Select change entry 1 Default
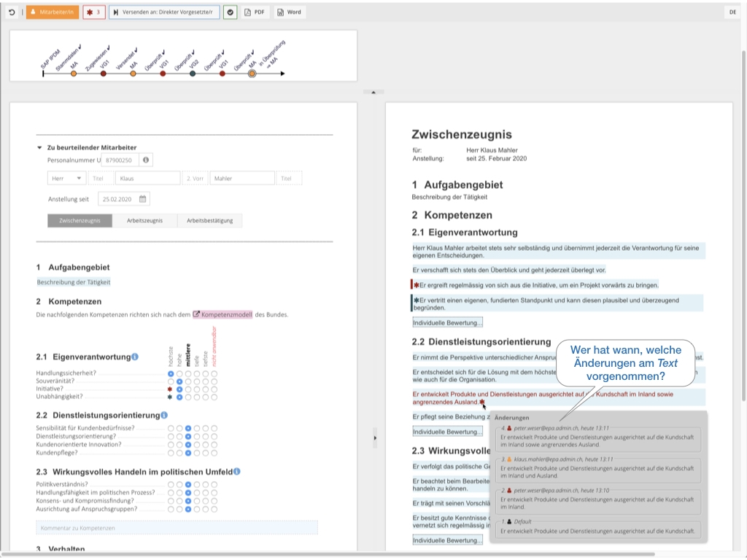747x560 pixels. [598, 528]
